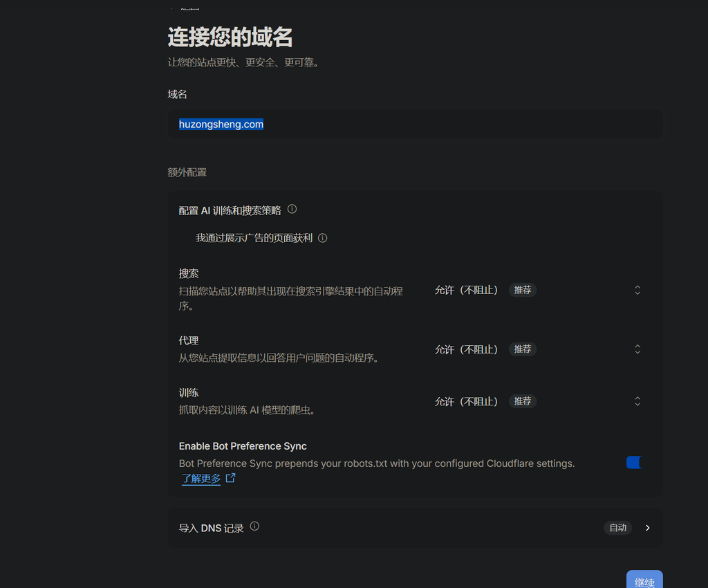Open the 代理 policy dropdown
The image size is (708, 588).
(537, 349)
